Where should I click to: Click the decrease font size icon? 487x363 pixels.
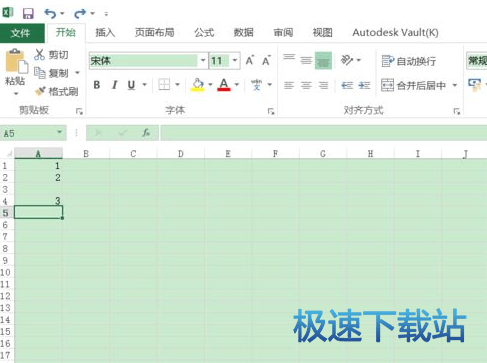tap(266, 60)
